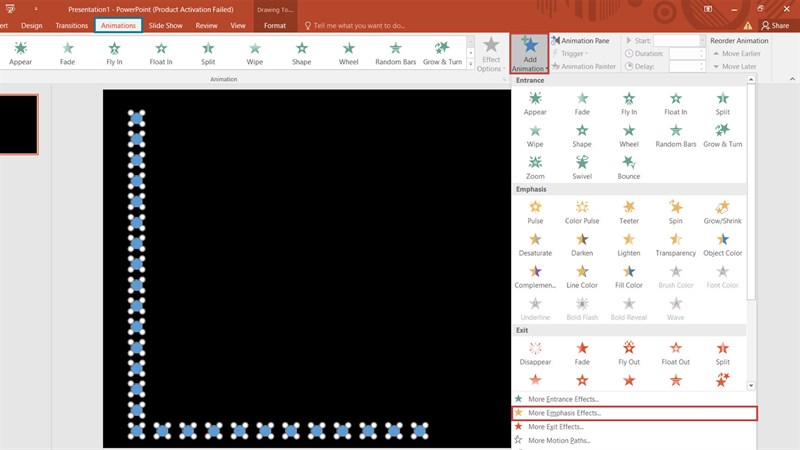
Task: Click scroll-up arrow of effects list
Action: (x=751, y=80)
